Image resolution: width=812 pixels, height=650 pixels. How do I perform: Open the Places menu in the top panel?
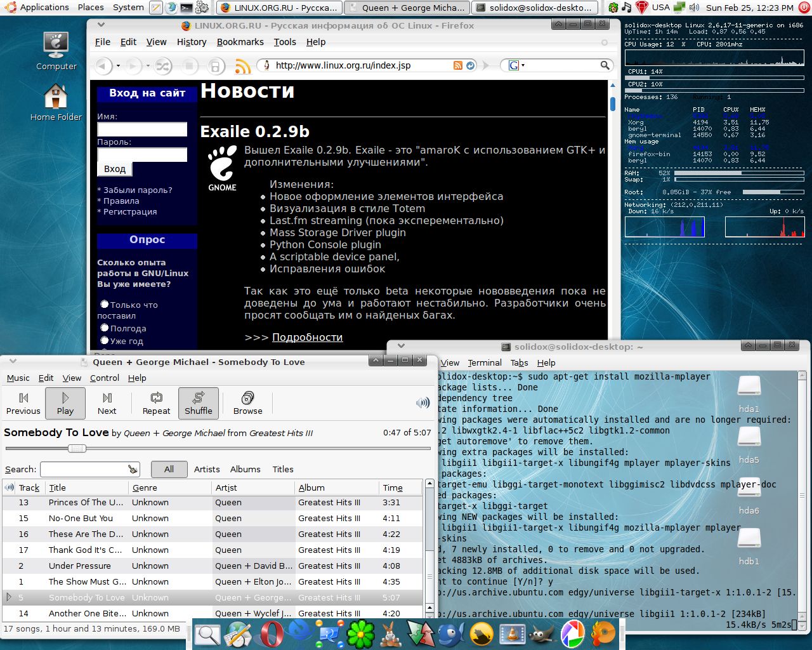[91, 8]
